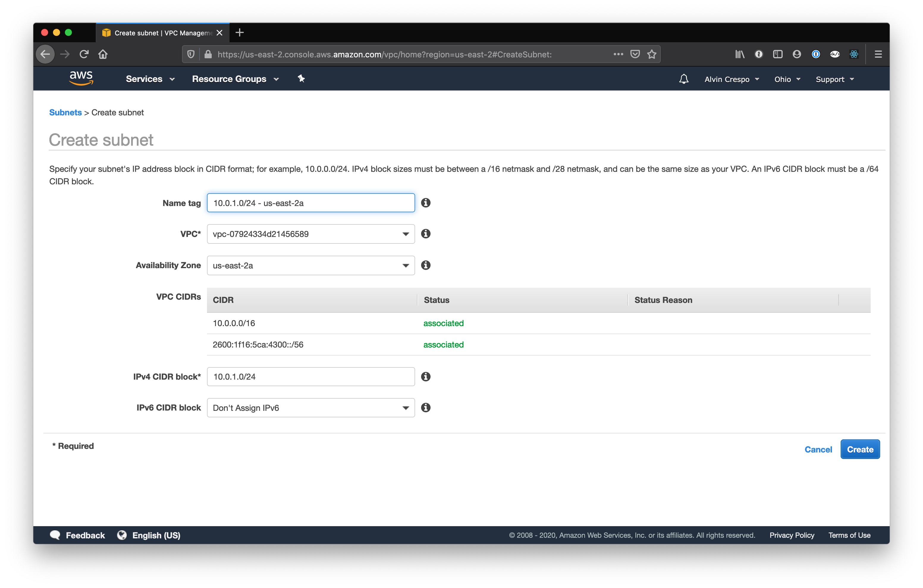Toggle the browser sidebar icon
This screenshot has width=923, height=588.
777,54
